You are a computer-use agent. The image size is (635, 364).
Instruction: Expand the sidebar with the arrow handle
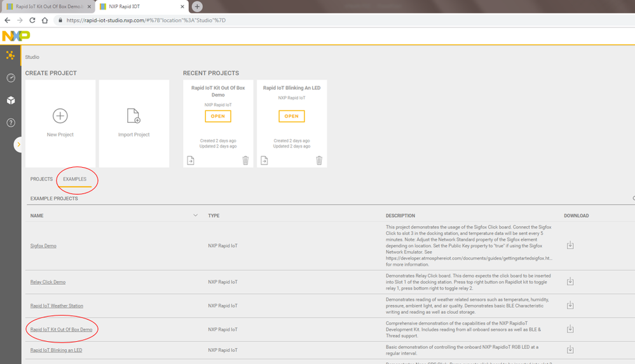(18, 145)
